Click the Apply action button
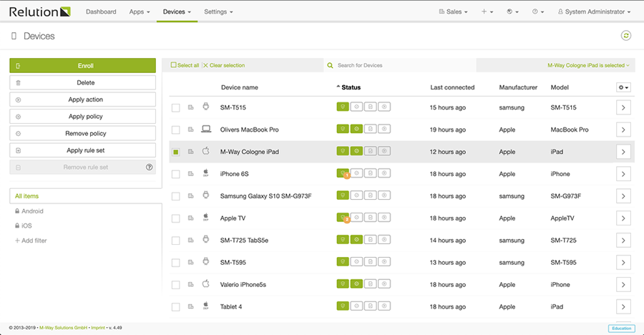 pyautogui.click(x=82, y=99)
